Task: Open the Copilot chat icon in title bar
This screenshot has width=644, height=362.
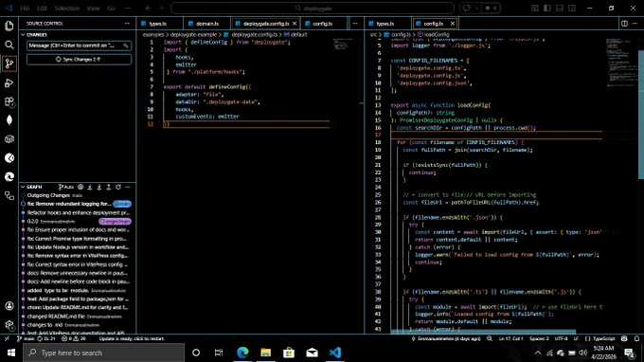Action: [x=467, y=8]
